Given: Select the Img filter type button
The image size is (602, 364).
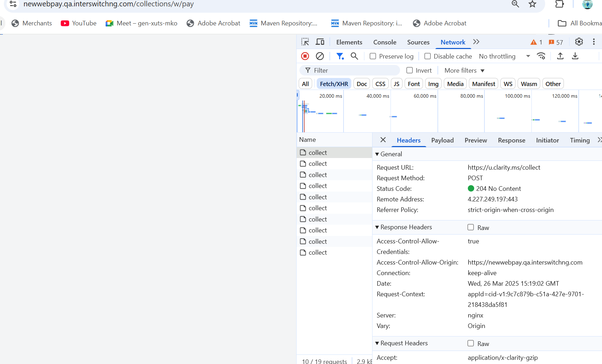Looking at the screenshot, I should (433, 84).
